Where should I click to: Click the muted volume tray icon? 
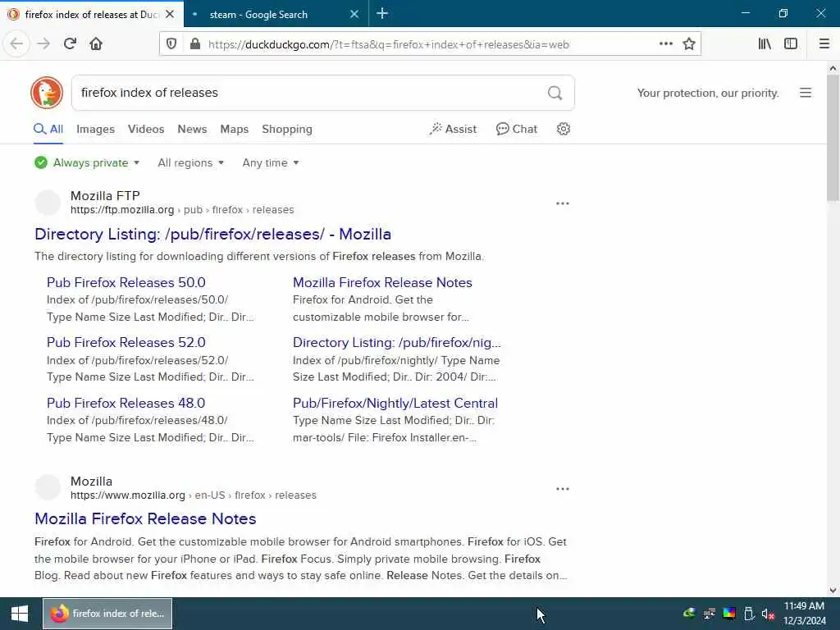[768, 614]
